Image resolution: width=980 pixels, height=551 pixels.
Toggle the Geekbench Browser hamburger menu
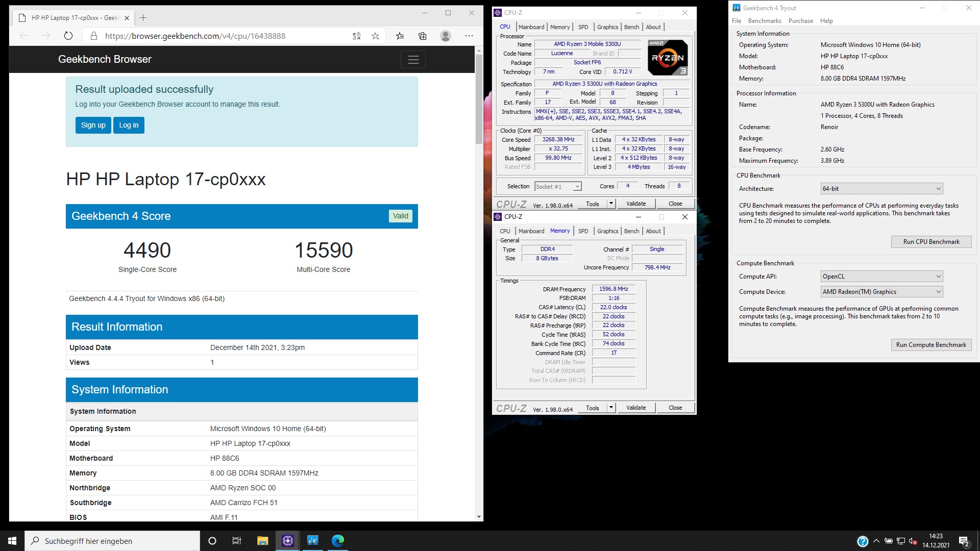click(413, 60)
